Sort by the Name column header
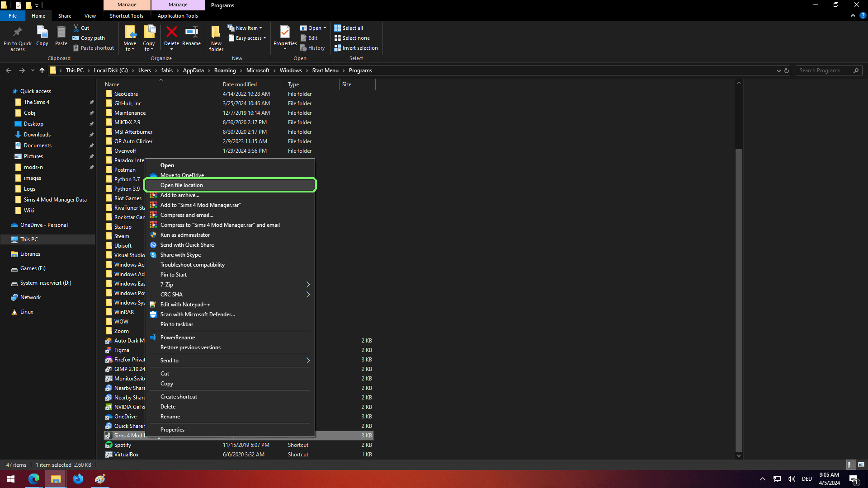 [161, 84]
